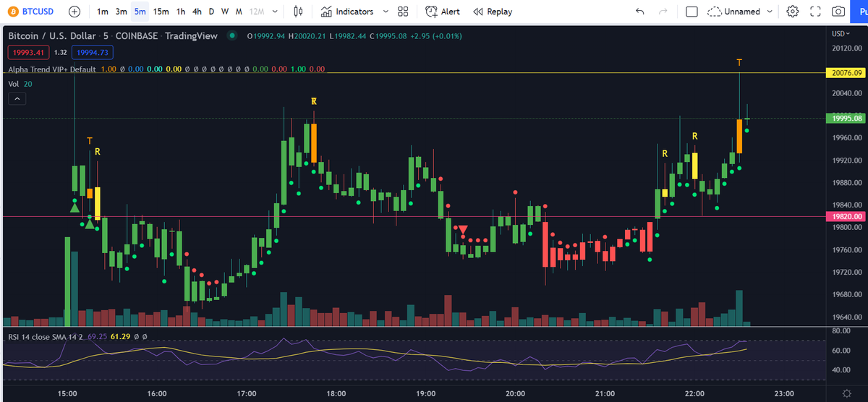Click the RSI value 69.25
The image size is (868, 402).
pyautogui.click(x=97, y=337)
